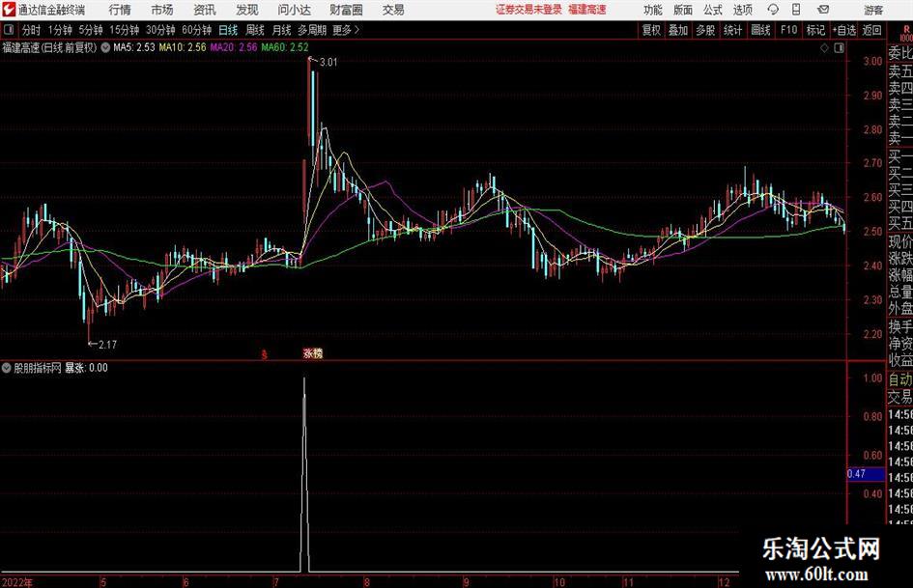The width and height of the screenshot is (913, 588).
Task: Open the 行情 menu
Action: (x=120, y=10)
